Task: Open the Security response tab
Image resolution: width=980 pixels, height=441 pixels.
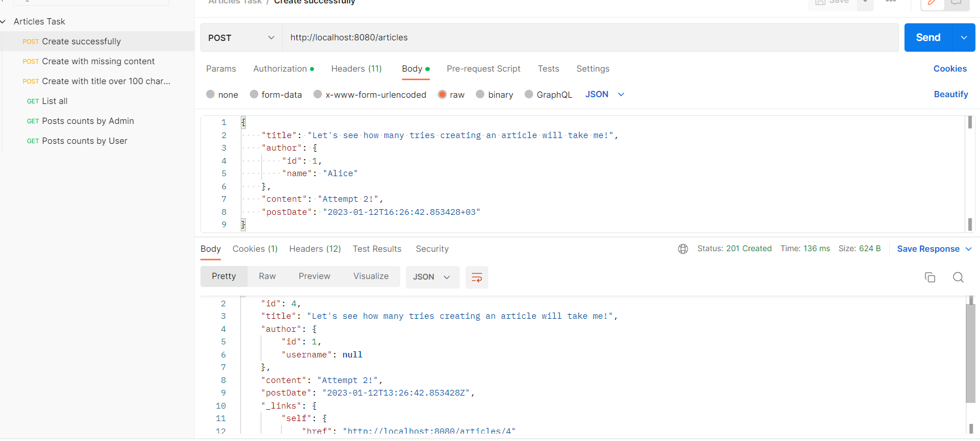Action: (x=432, y=249)
